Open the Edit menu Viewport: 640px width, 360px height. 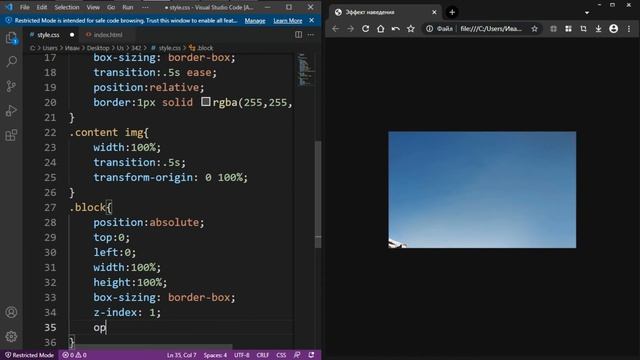tap(42, 7)
